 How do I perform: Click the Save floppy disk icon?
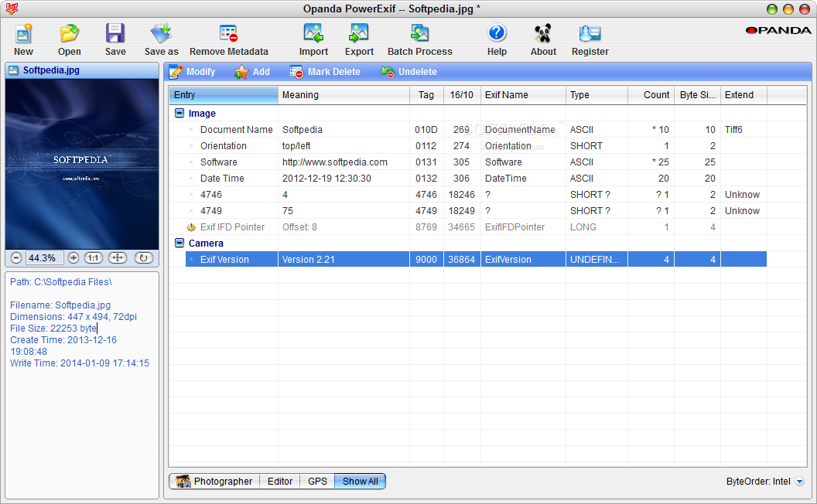point(115,33)
